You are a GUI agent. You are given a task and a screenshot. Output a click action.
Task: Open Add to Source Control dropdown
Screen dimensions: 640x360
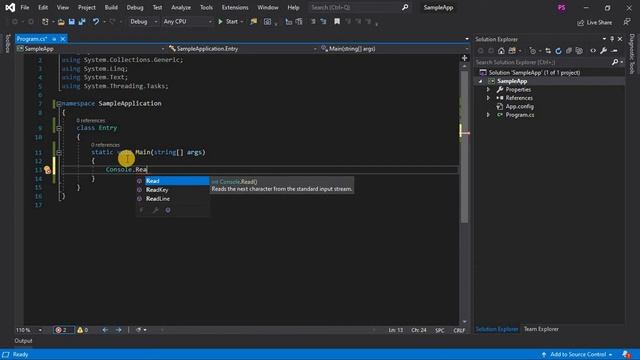[577, 354]
